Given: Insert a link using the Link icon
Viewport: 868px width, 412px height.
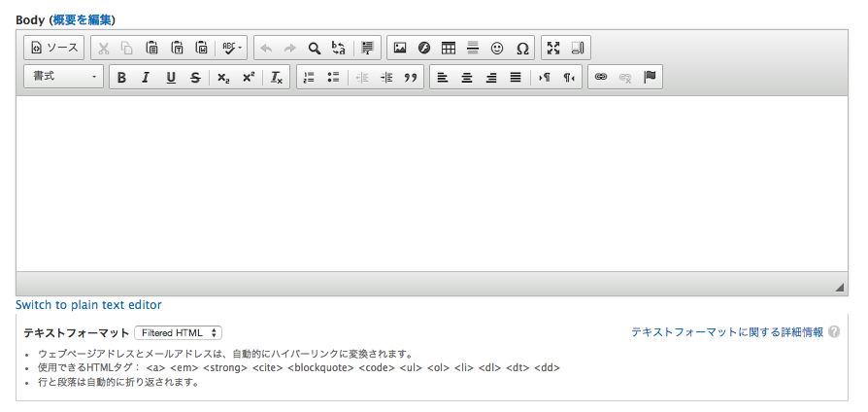Looking at the screenshot, I should tap(601, 78).
